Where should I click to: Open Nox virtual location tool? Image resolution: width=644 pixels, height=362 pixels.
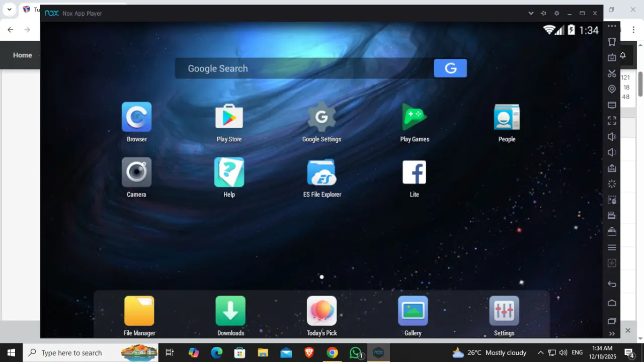pyautogui.click(x=612, y=89)
